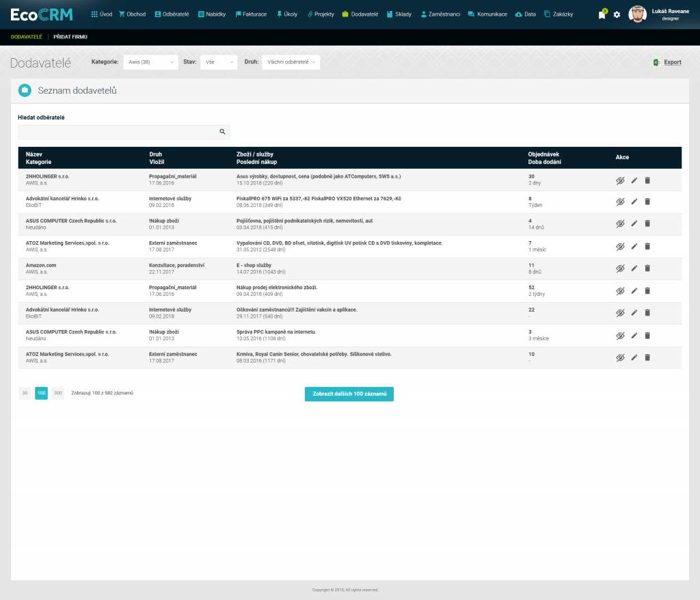The image size is (700, 600).
Task: Open settings via the gear icon
Action: [x=617, y=14]
